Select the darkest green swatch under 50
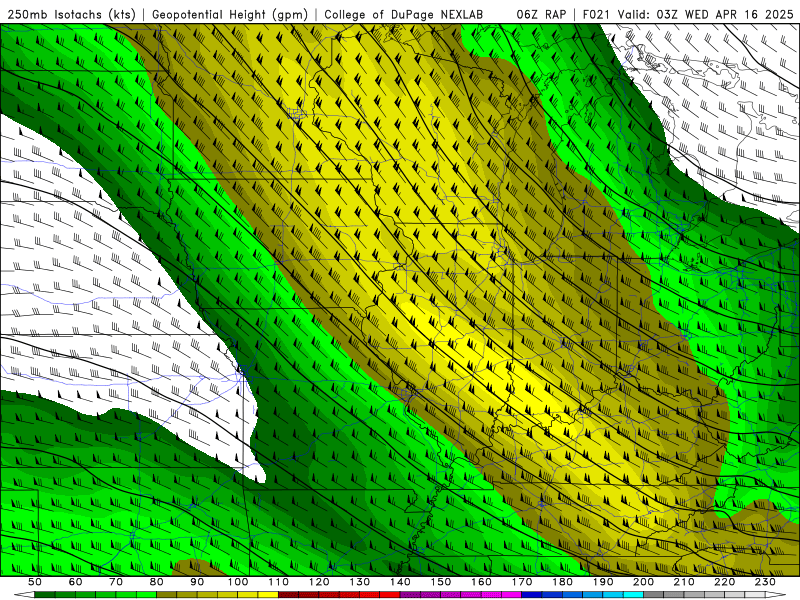 [45, 595]
